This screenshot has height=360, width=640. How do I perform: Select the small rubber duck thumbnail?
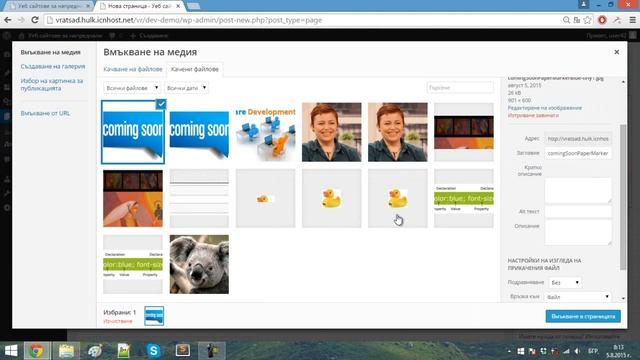pyautogui.click(x=265, y=198)
